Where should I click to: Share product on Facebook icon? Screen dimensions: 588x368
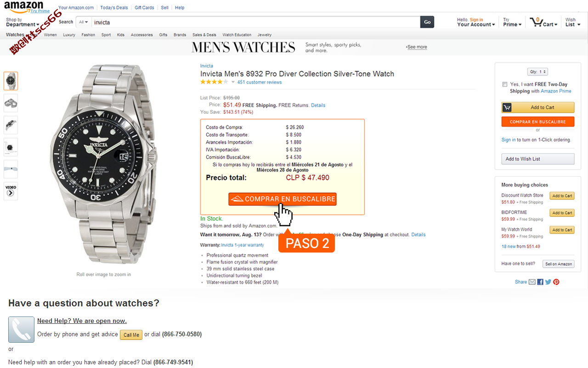click(540, 282)
